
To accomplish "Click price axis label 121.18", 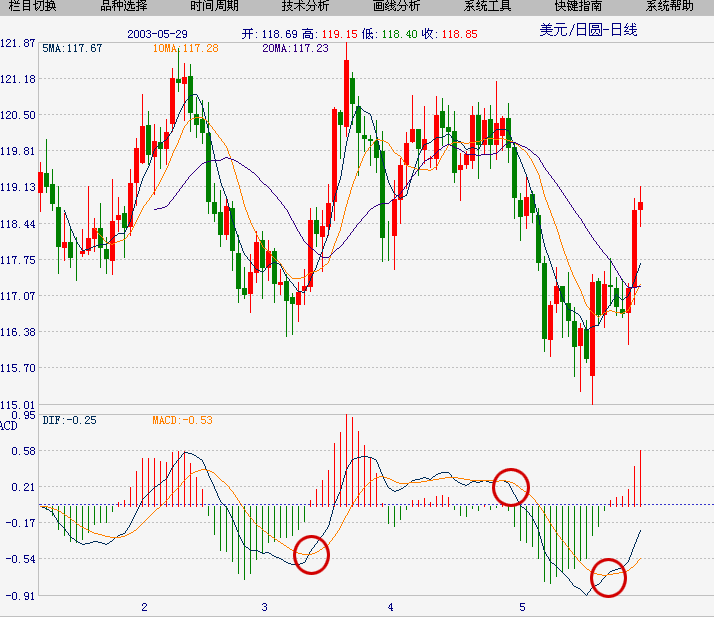I will pos(18,79).
